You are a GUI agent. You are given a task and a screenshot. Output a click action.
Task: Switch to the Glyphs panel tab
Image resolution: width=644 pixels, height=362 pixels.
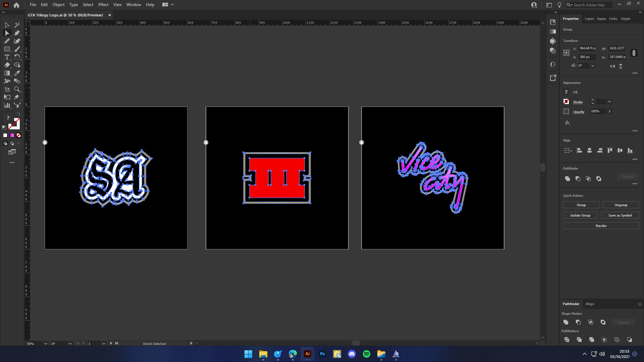625,19
